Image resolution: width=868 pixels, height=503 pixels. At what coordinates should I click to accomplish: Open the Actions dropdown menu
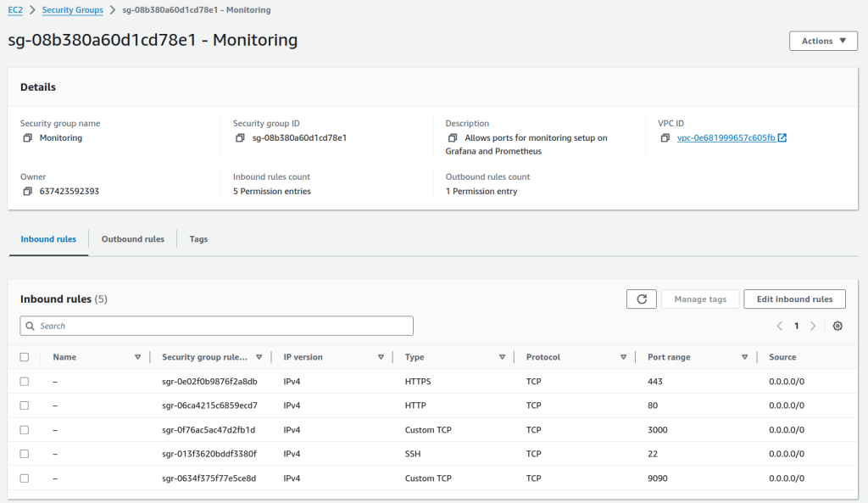822,40
